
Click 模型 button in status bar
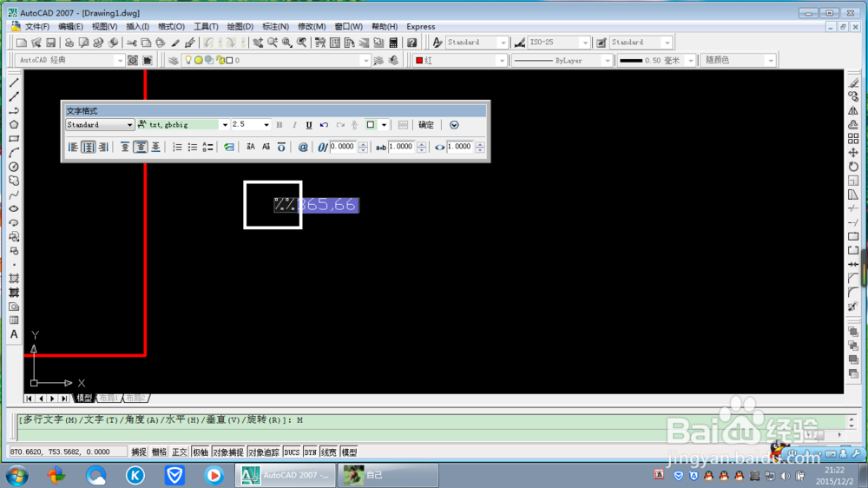pyautogui.click(x=349, y=452)
